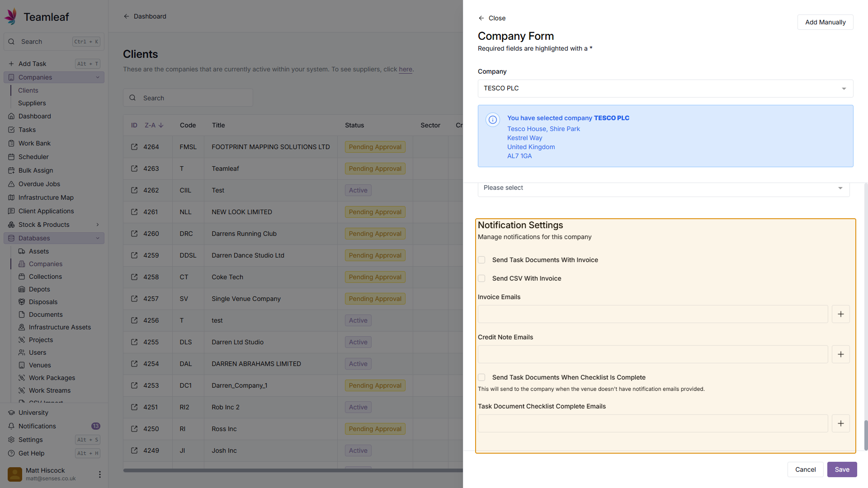
Task: Click Infrastructure Map sidebar icon
Action: (11, 197)
